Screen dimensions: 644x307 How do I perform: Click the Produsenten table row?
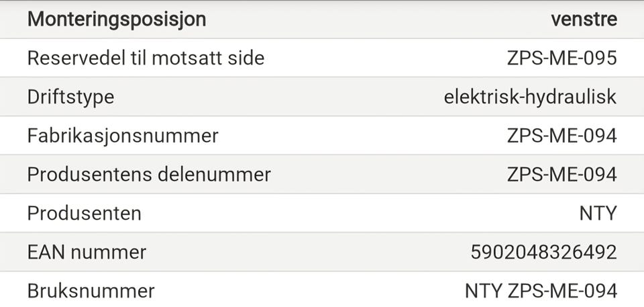click(x=322, y=214)
